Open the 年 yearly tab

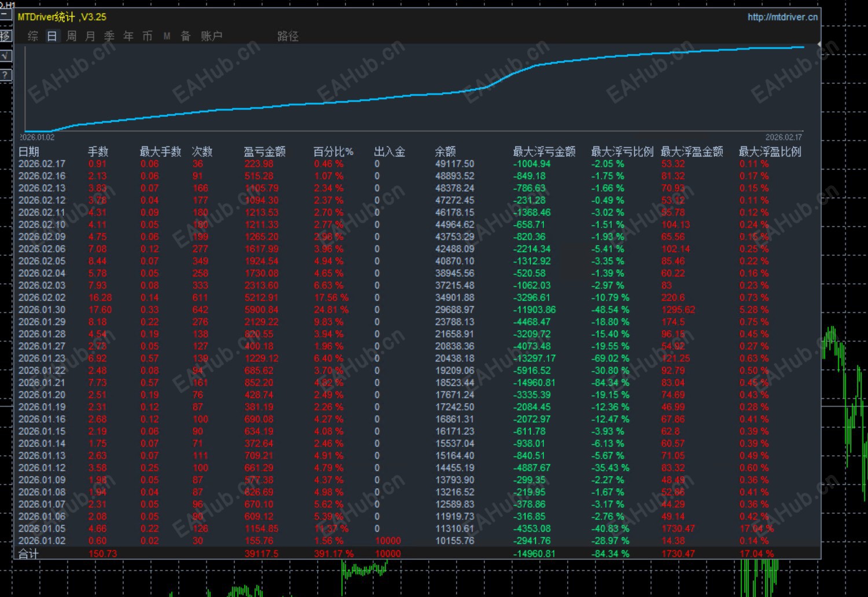click(x=128, y=36)
